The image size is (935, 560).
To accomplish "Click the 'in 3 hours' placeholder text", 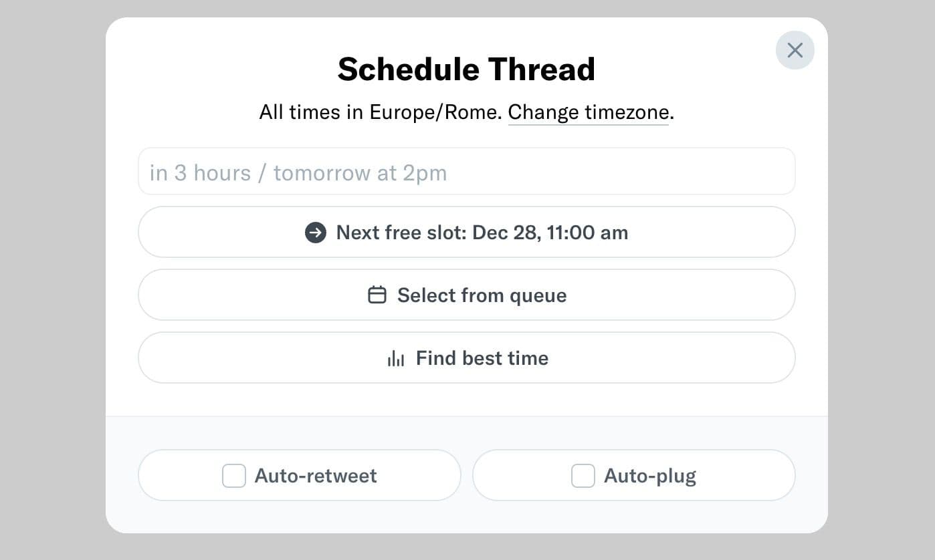I will point(200,173).
